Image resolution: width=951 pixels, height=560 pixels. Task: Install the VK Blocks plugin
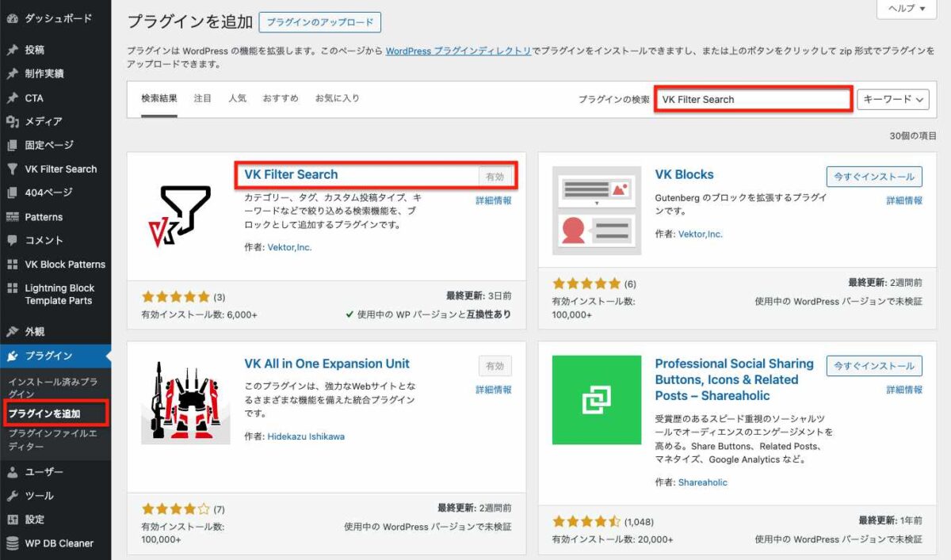[x=874, y=176]
